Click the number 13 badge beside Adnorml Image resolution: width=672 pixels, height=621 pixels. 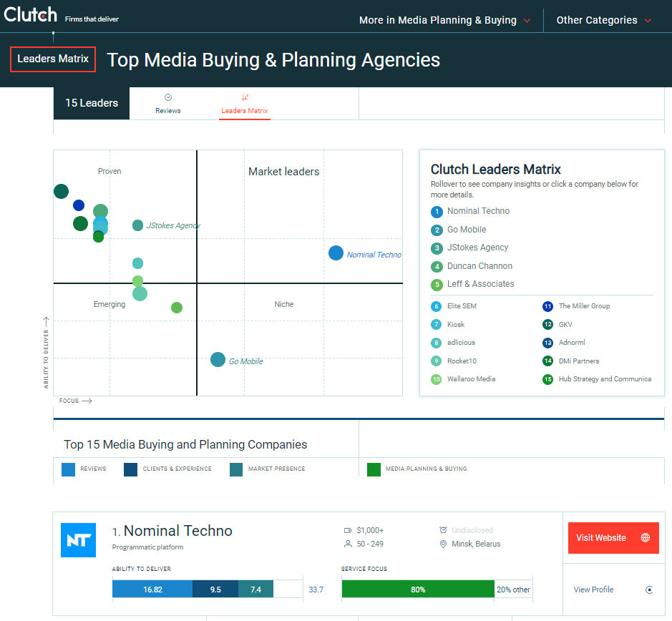point(547,343)
